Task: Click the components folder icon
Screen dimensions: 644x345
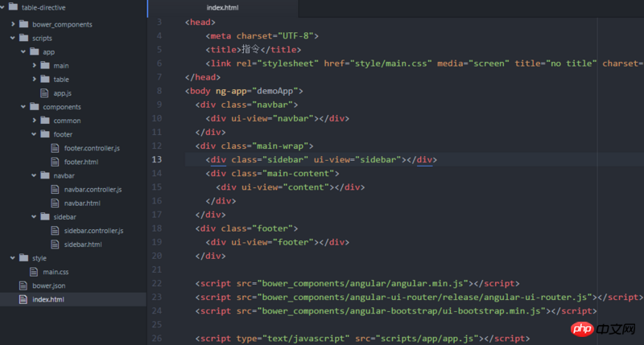Action: [x=35, y=106]
